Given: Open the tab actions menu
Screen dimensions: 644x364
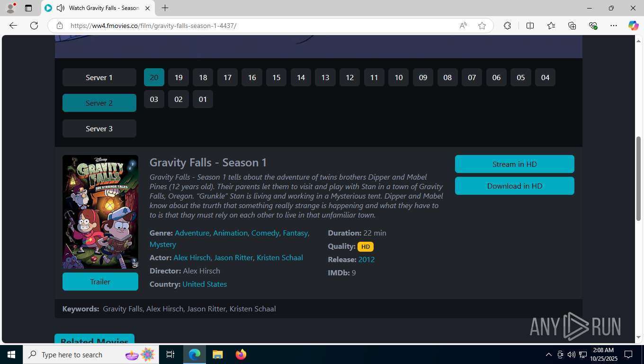Looking at the screenshot, I should [x=28, y=8].
